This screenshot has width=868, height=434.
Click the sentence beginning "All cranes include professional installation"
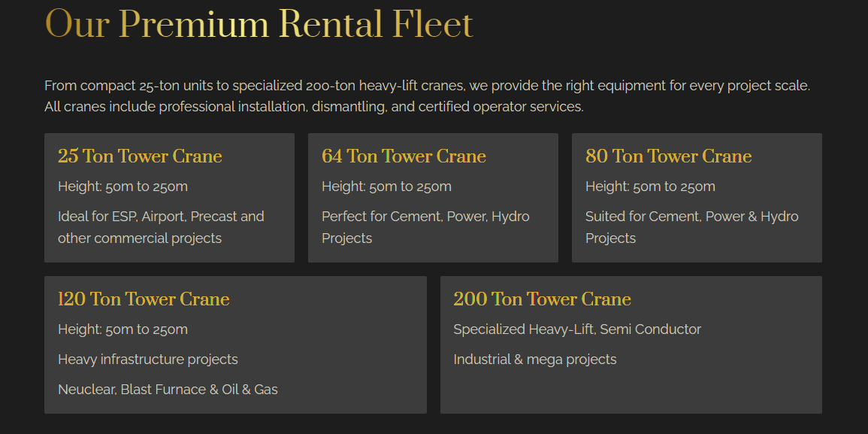point(313,107)
